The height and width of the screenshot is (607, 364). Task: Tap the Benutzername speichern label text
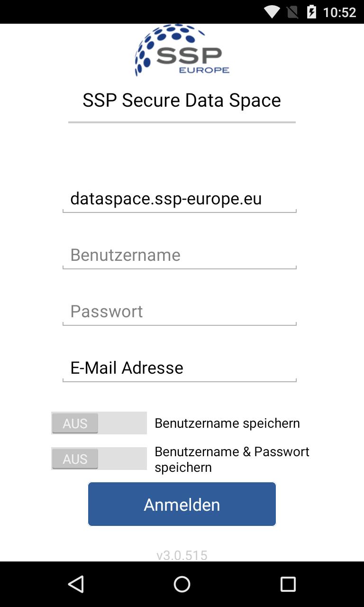[227, 423]
